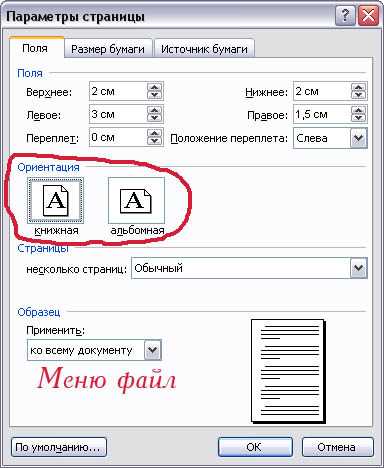Increase the Нижнее margin value
The width and height of the screenshot is (384, 468).
pyautogui.click(x=358, y=87)
